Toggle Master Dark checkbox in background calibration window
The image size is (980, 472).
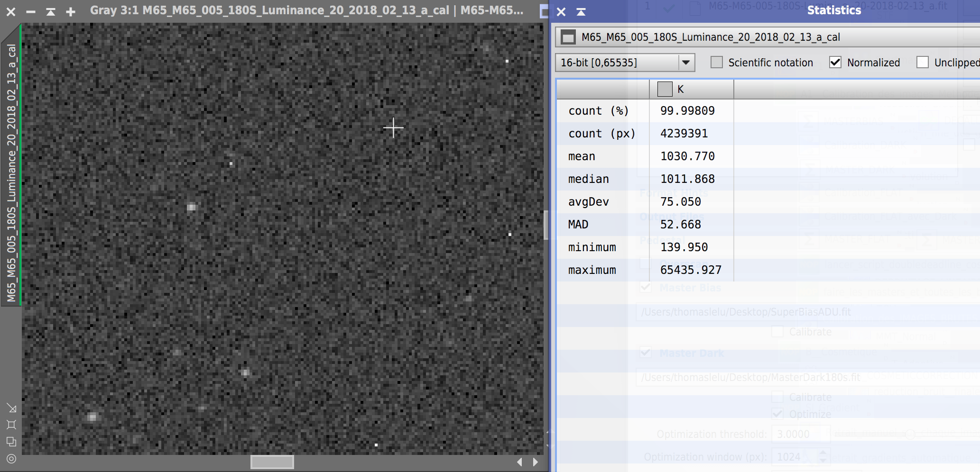pyautogui.click(x=646, y=353)
